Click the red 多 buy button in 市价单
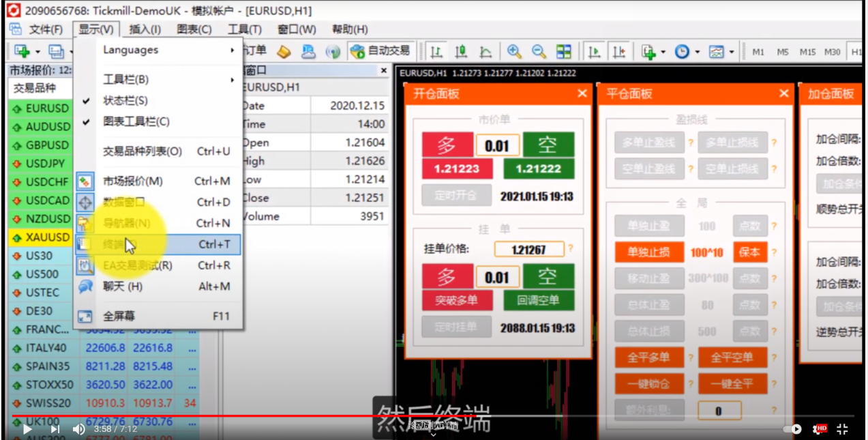Screen dimensions: 868x440 click(447, 145)
